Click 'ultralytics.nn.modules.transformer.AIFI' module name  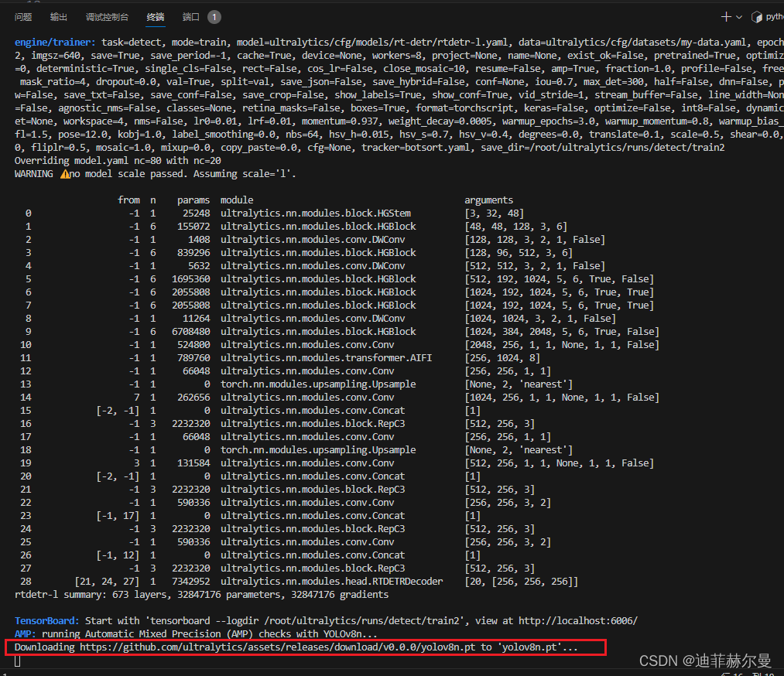[x=326, y=358]
